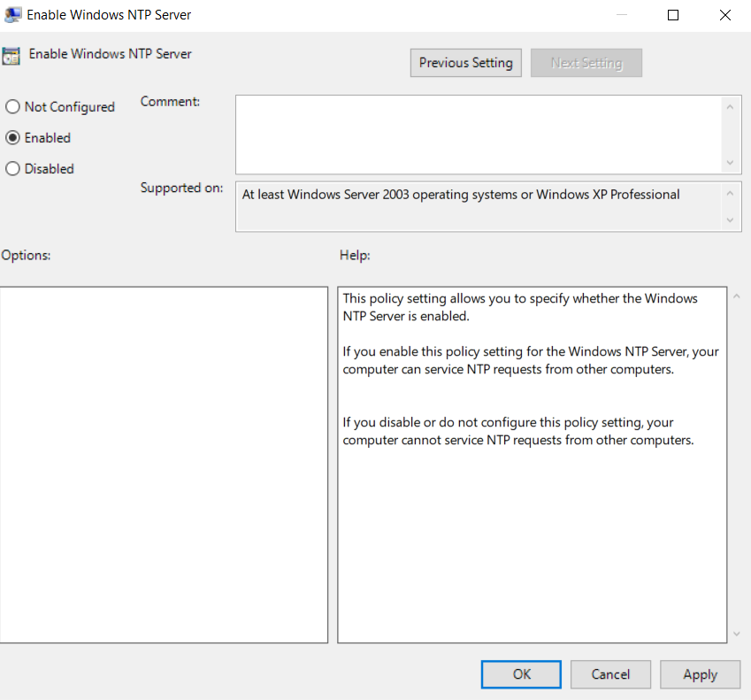Cancel the policy changes
751x700 pixels.
point(610,674)
